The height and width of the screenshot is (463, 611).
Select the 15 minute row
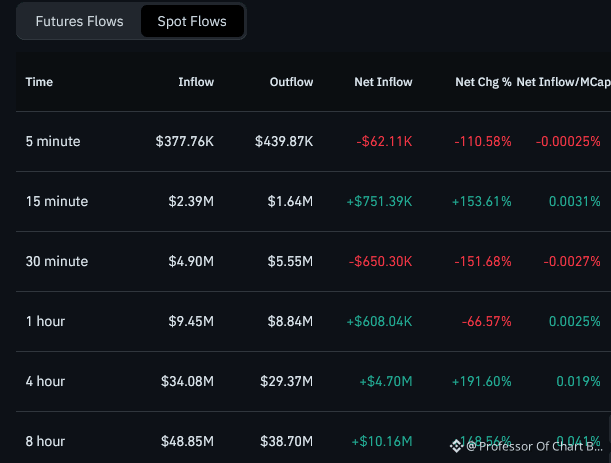(x=313, y=201)
